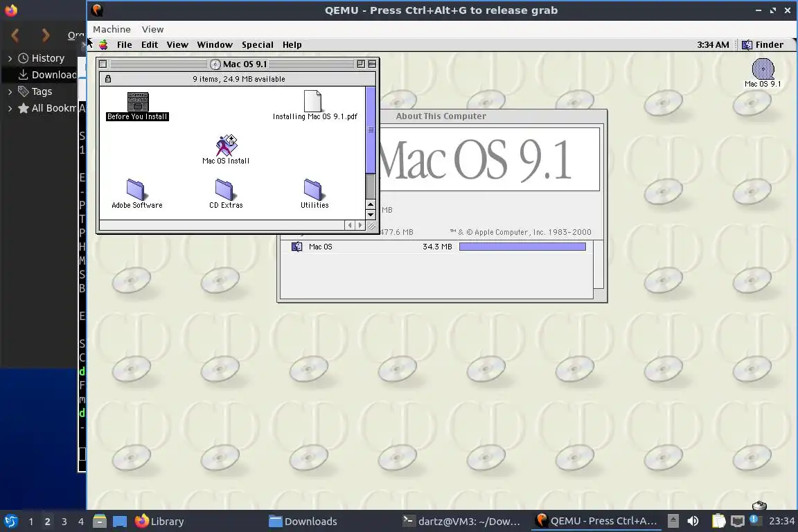Click the Mac OS memory usage bar
798x532 pixels.
click(522, 247)
